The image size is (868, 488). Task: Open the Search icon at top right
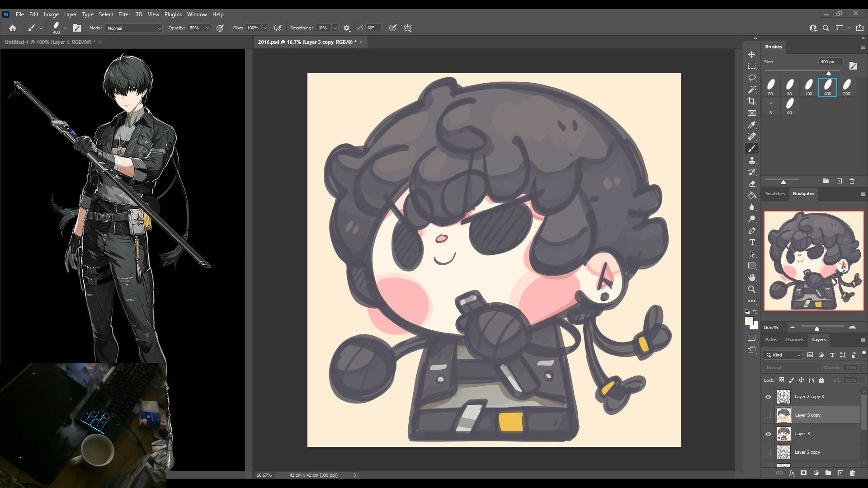coord(826,28)
